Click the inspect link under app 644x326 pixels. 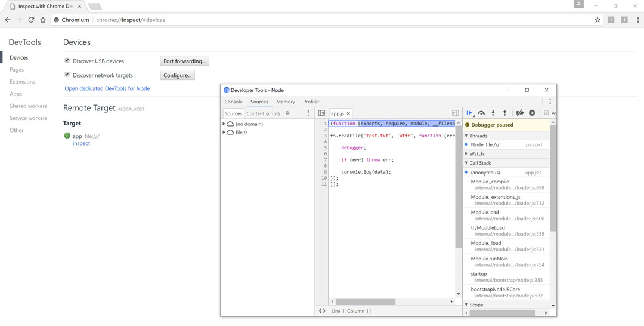81,143
